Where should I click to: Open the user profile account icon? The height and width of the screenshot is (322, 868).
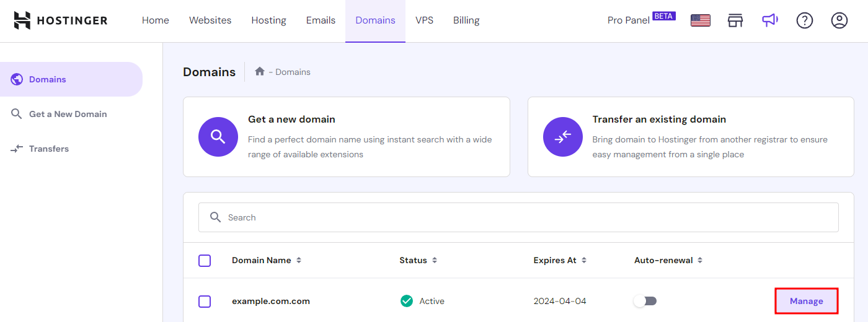point(839,20)
